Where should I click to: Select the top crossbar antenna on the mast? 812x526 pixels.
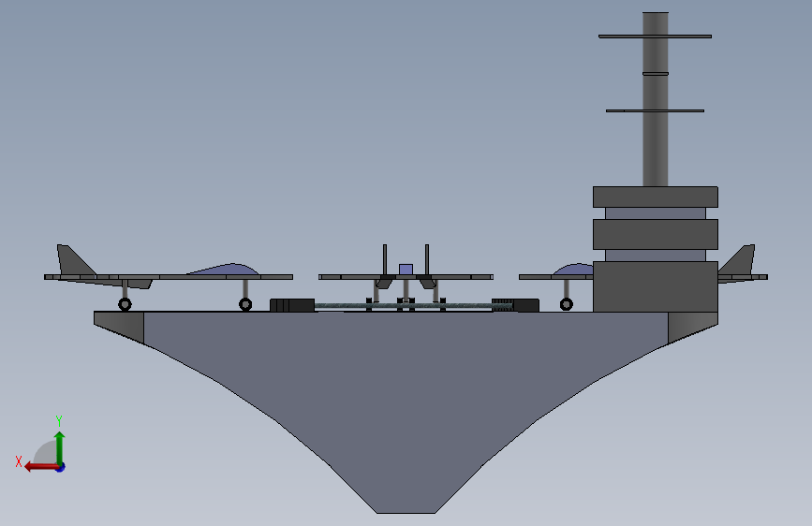(x=655, y=37)
